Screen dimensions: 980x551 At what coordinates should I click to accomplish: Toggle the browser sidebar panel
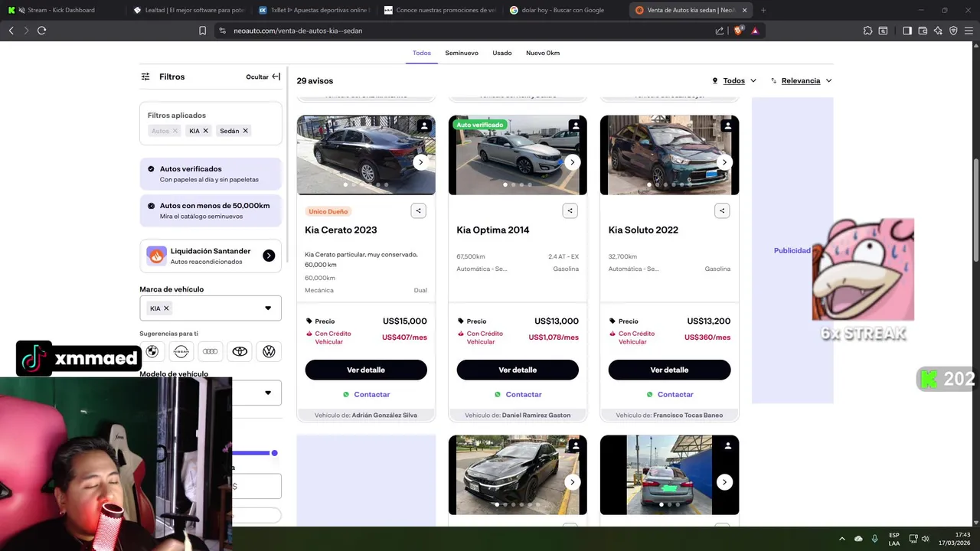coord(907,31)
